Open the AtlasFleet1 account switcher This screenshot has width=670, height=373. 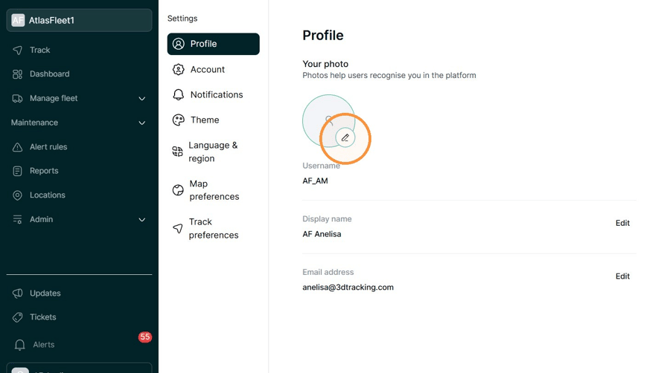pos(79,20)
